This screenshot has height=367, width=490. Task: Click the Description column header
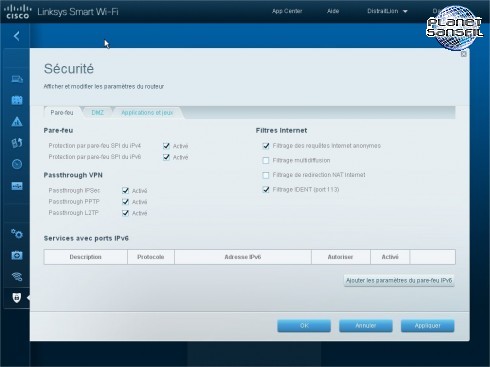pyautogui.click(x=86, y=257)
